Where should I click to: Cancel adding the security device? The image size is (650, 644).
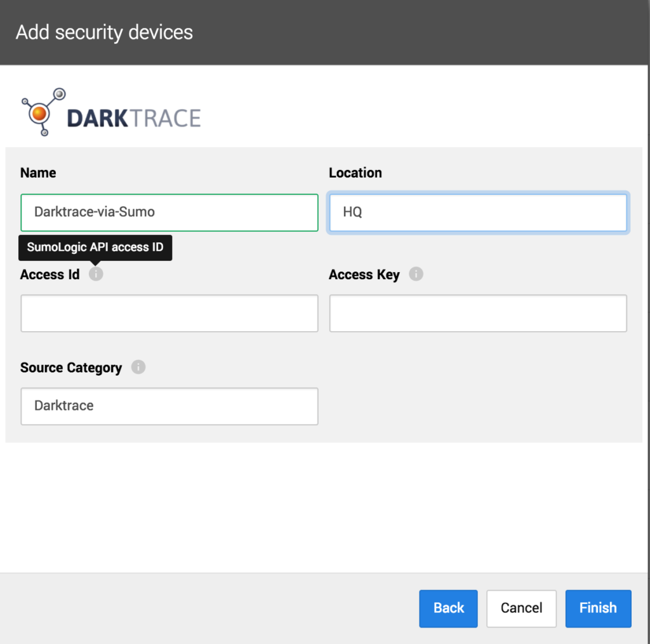521,608
